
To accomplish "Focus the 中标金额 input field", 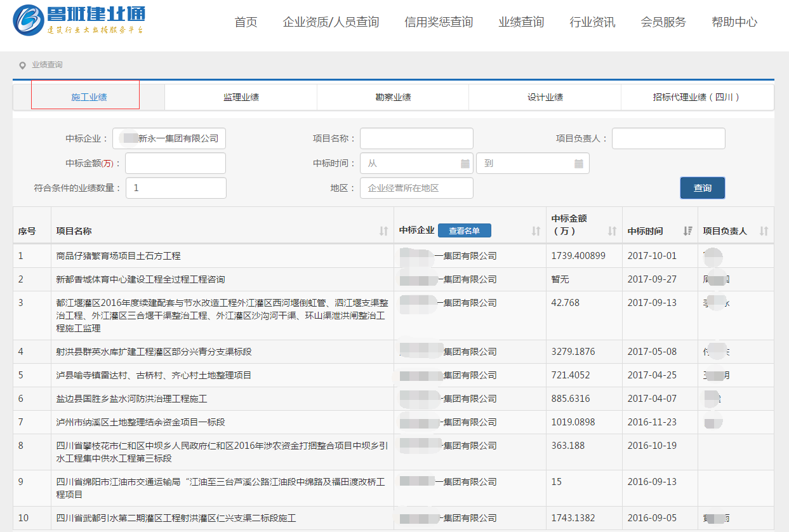I will [x=175, y=163].
